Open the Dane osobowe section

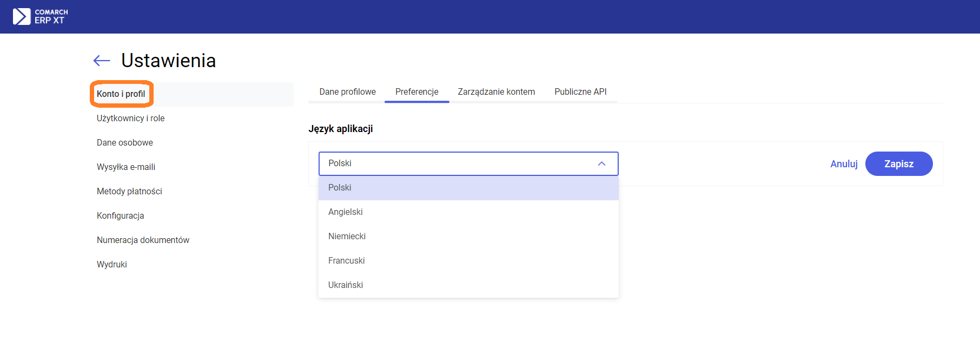125,143
